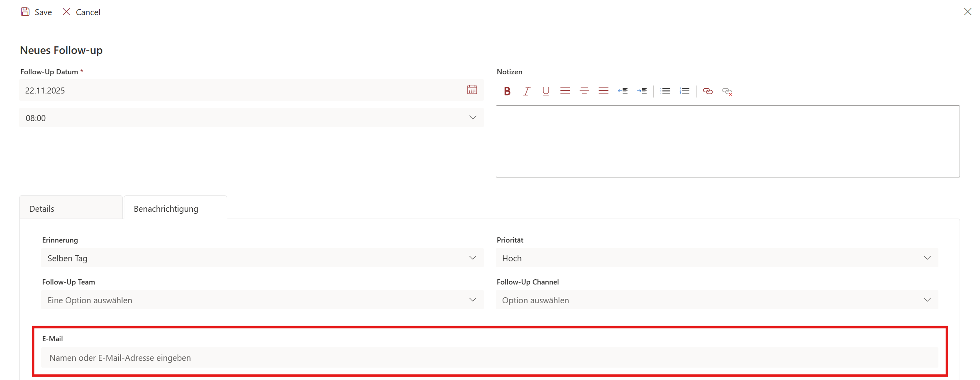The width and height of the screenshot is (980, 380).
Task: Switch to the Details tab
Action: [x=71, y=209]
